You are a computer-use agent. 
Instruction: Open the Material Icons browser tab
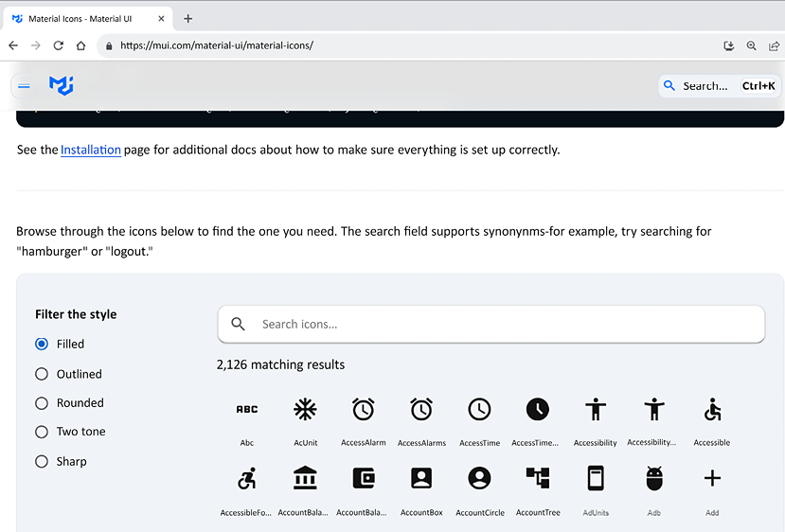tap(85, 19)
